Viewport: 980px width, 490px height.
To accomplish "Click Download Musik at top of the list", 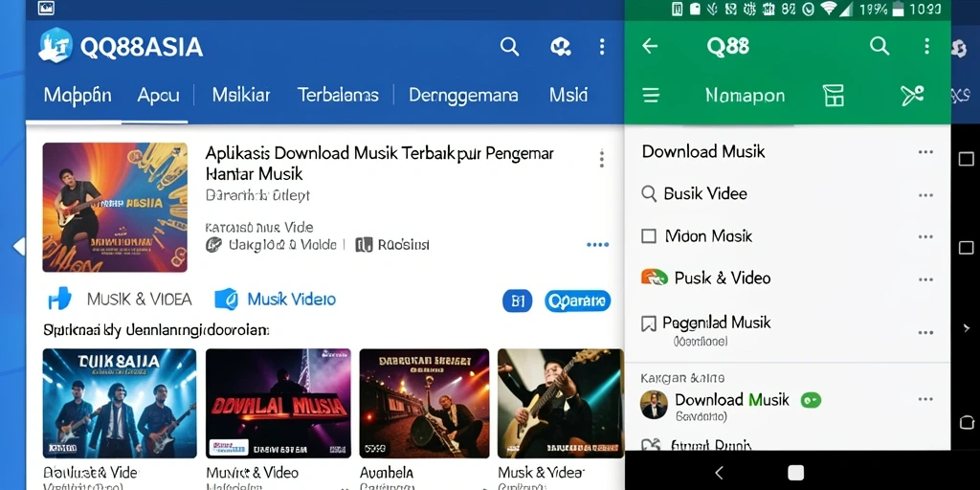I will click(x=703, y=151).
